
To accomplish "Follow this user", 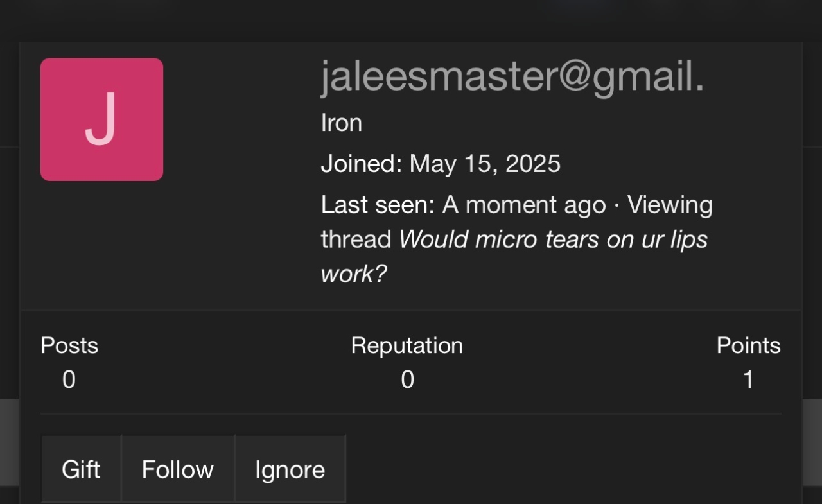I will pos(177,469).
